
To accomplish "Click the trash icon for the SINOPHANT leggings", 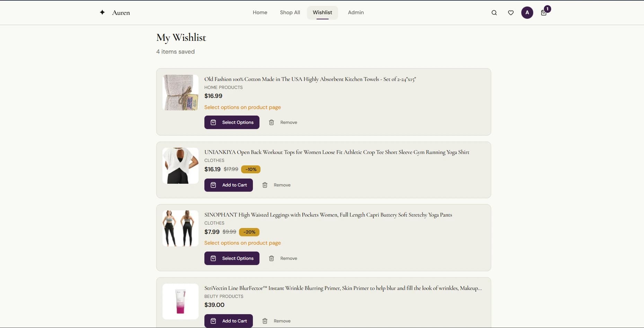I will tap(271, 258).
